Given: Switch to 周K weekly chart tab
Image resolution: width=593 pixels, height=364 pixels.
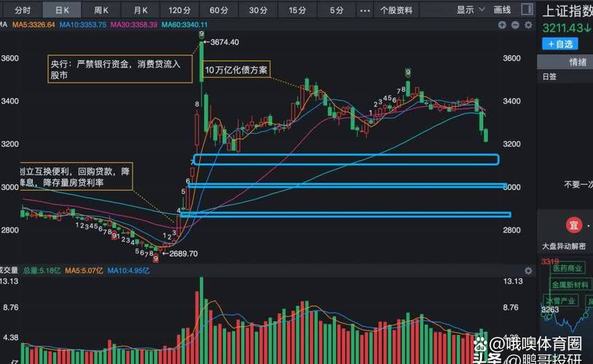Looking at the screenshot, I should click(x=101, y=9).
